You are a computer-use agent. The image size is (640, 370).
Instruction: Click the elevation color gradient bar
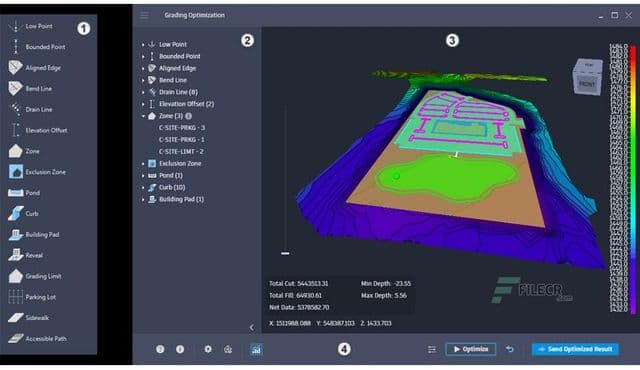click(x=633, y=179)
